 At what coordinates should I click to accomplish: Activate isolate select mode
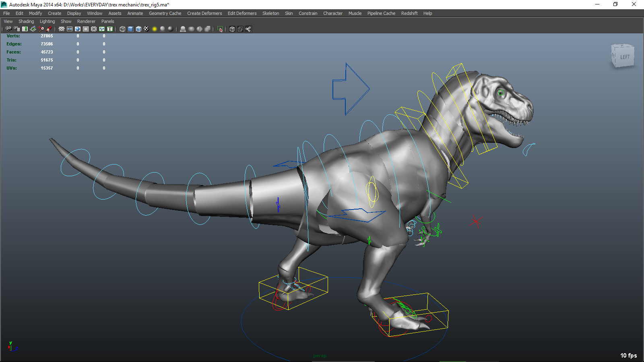click(x=220, y=29)
